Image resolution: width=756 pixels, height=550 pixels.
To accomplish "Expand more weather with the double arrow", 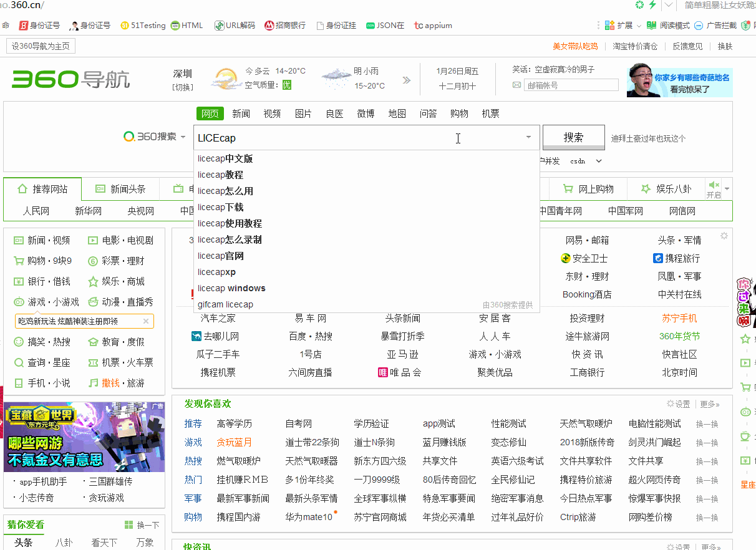I will pyautogui.click(x=407, y=80).
